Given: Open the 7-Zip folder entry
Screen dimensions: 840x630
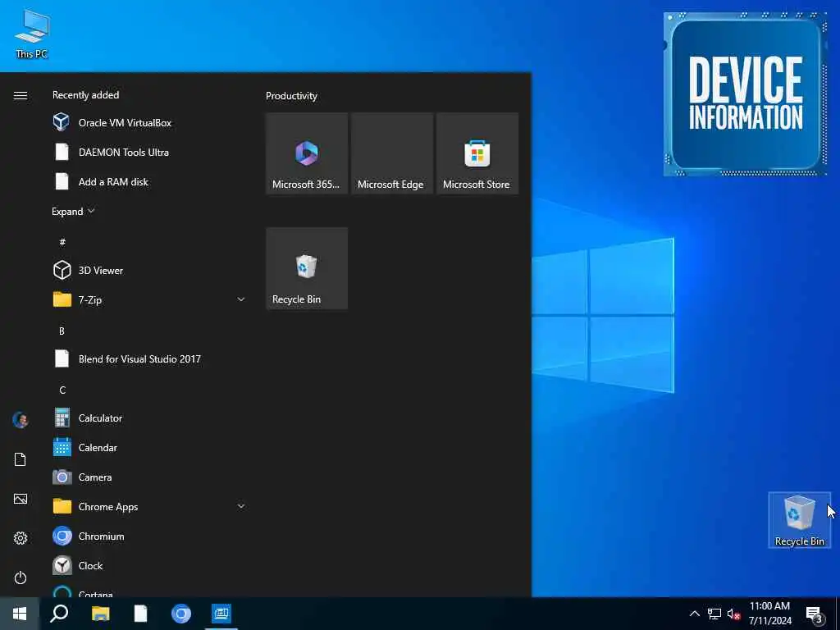Looking at the screenshot, I should coord(149,300).
